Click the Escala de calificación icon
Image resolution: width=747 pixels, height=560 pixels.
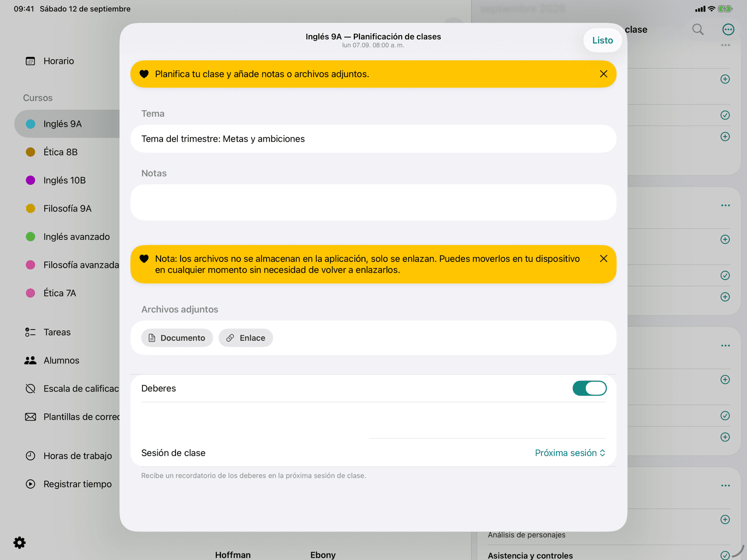click(x=30, y=389)
